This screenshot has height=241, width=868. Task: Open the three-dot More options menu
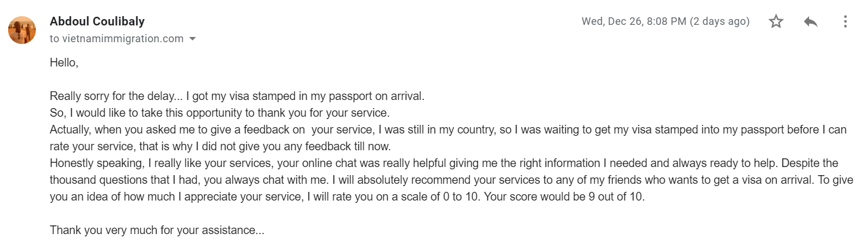845,22
